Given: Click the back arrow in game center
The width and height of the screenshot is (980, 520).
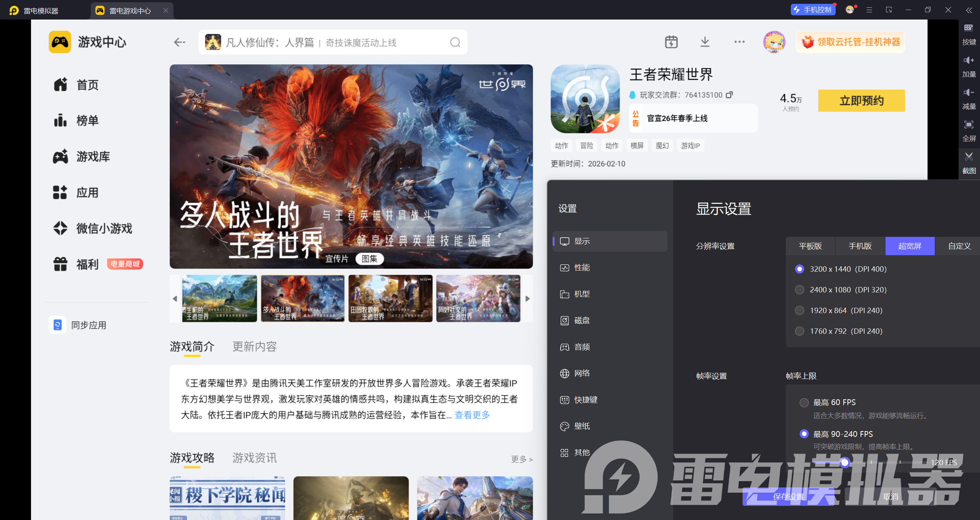Looking at the screenshot, I should [x=179, y=42].
